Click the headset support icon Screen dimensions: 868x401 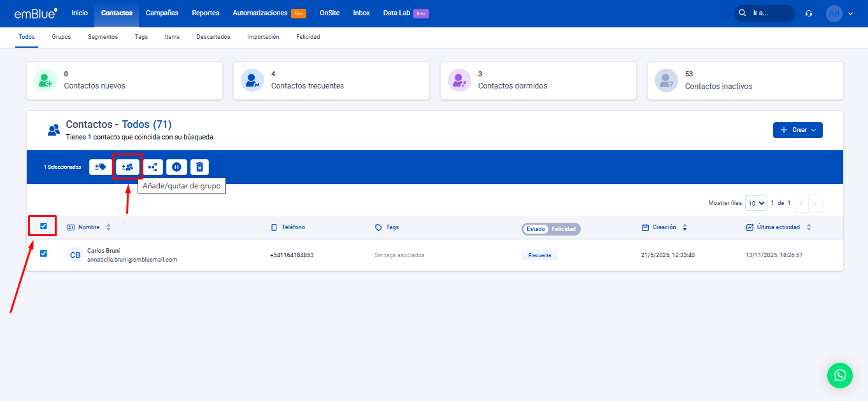[x=809, y=13]
